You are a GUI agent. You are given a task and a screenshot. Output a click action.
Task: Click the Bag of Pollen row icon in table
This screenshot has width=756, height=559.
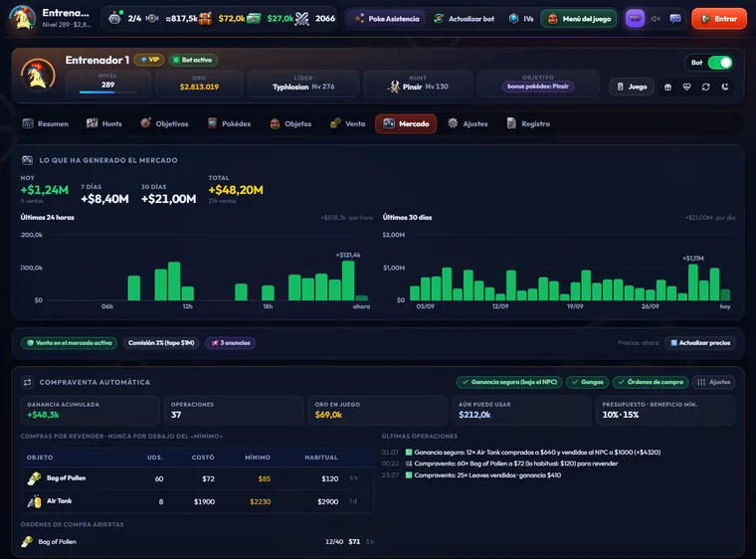coord(34,478)
